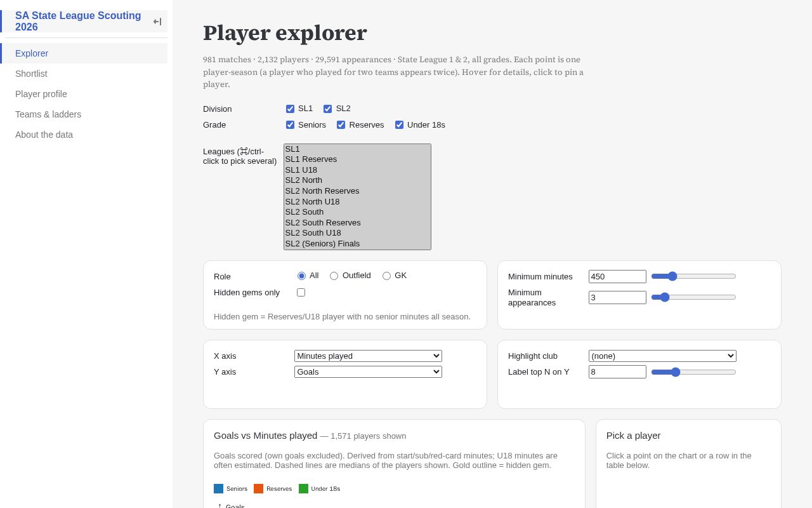812x508 pixels.
Task: Open the Explorer page in sidebar
Action: pyautogui.click(x=85, y=53)
